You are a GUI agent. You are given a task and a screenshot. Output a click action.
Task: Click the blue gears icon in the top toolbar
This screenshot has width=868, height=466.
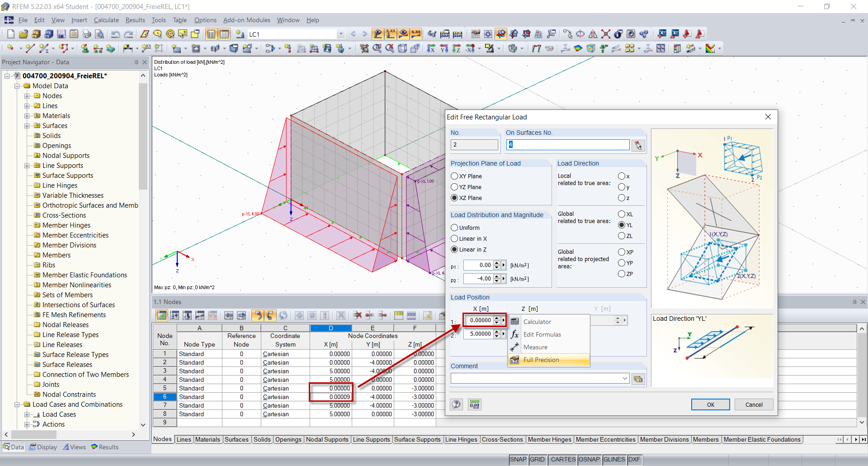tap(644, 34)
